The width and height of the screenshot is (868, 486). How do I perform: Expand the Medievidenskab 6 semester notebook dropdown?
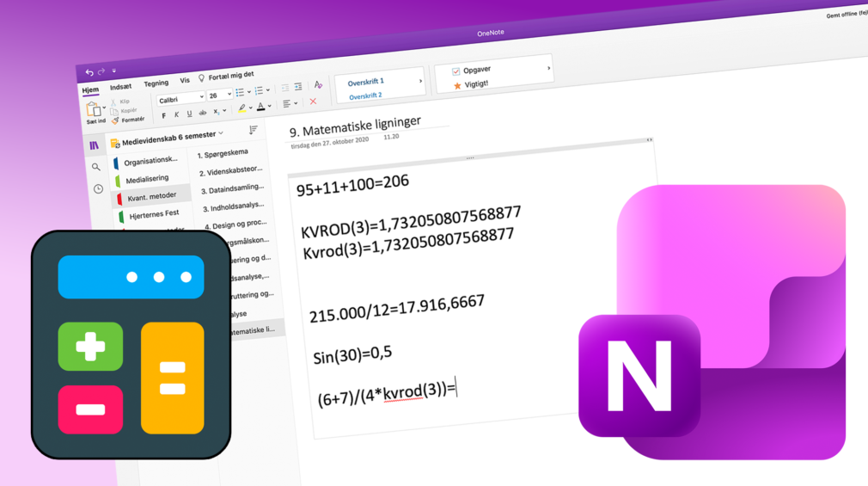tap(221, 133)
